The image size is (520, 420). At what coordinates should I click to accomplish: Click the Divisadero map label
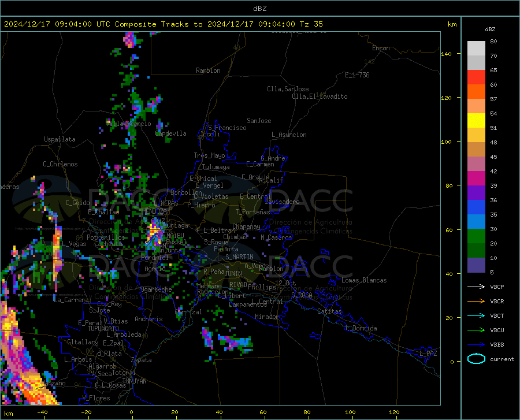tap(282, 202)
